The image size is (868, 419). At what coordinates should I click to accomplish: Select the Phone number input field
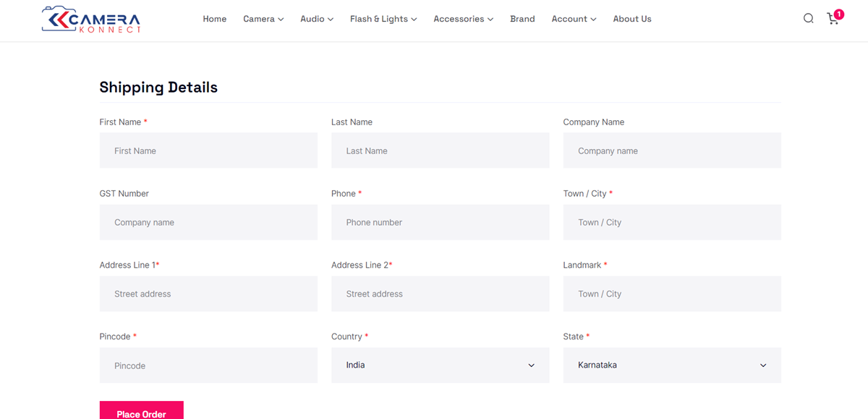(440, 222)
